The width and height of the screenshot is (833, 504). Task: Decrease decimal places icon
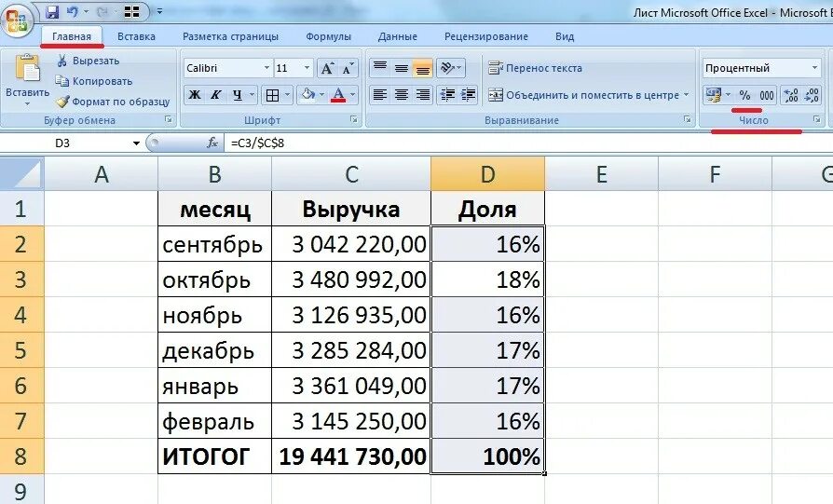pyautogui.click(x=812, y=95)
